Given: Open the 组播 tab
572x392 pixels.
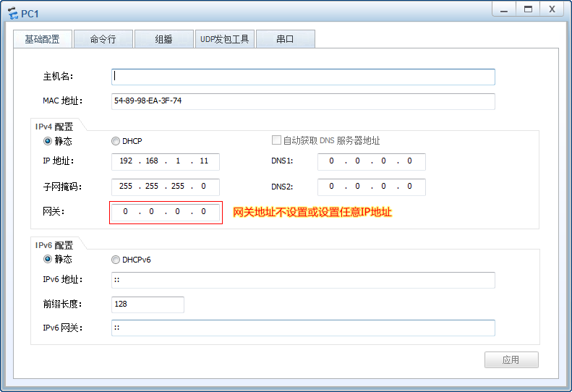Looking at the screenshot, I should click(x=164, y=39).
